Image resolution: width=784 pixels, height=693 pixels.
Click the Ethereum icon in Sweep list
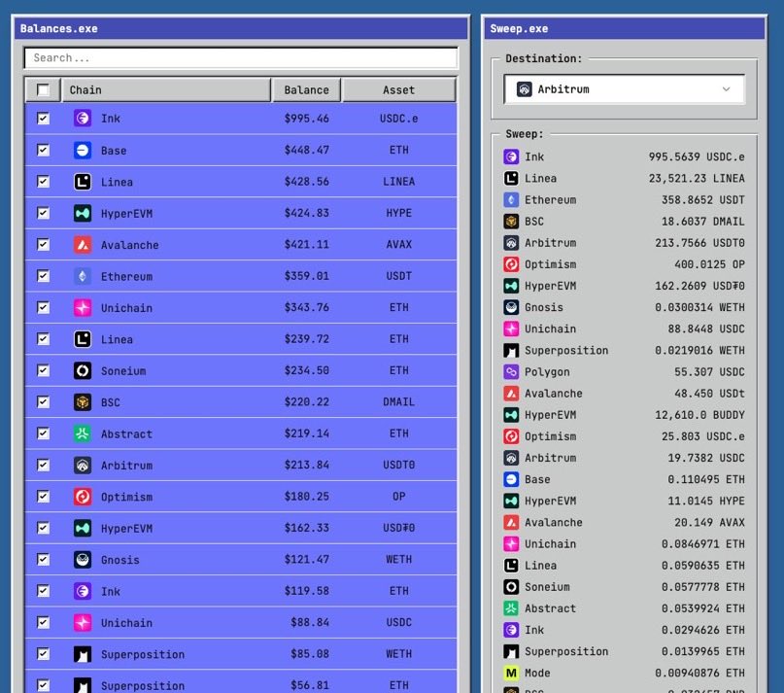[x=511, y=199]
